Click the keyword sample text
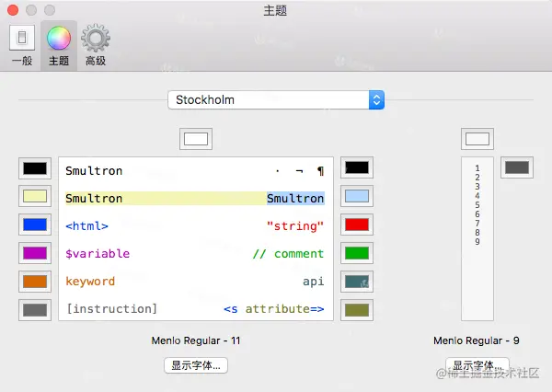The height and width of the screenshot is (392, 552). click(90, 282)
